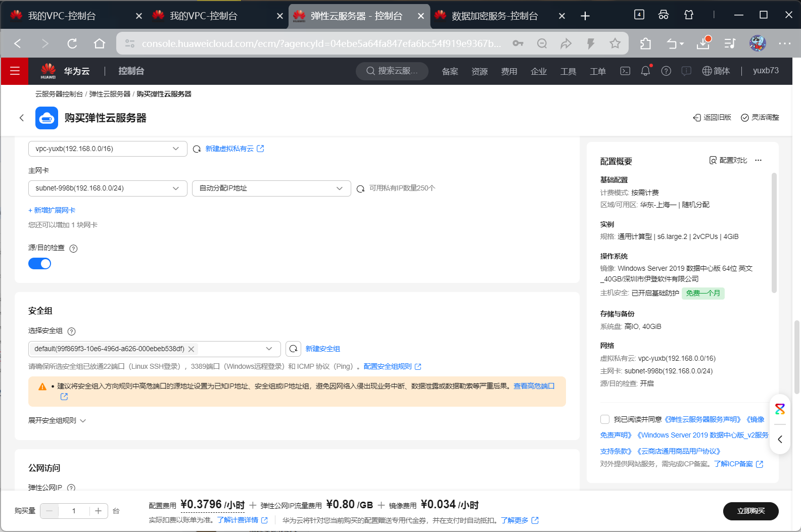The height and width of the screenshot is (532, 801).
Task: Click the browser address bar
Action: [x=321, y=43]
